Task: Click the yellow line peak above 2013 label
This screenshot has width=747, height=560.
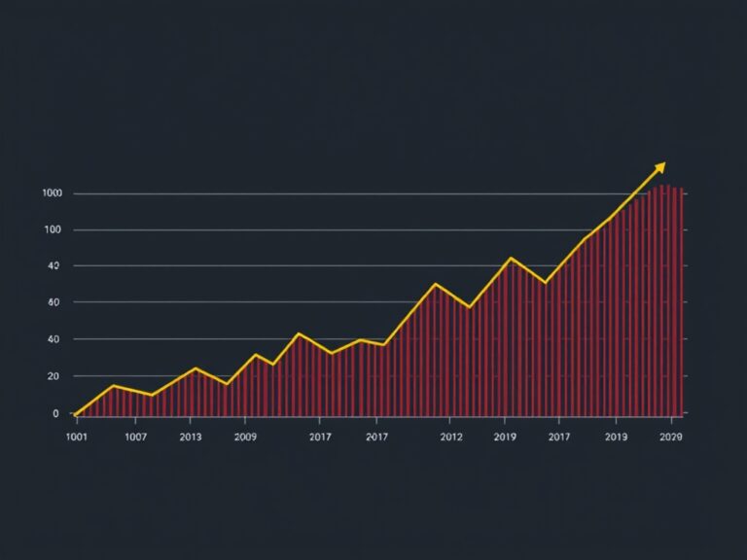Action: [196, 368]
